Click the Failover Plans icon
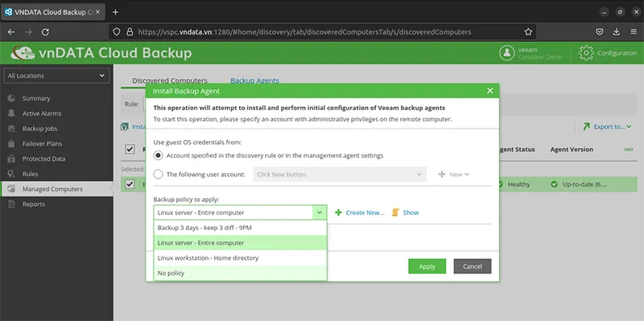 (x=11, y=144)
